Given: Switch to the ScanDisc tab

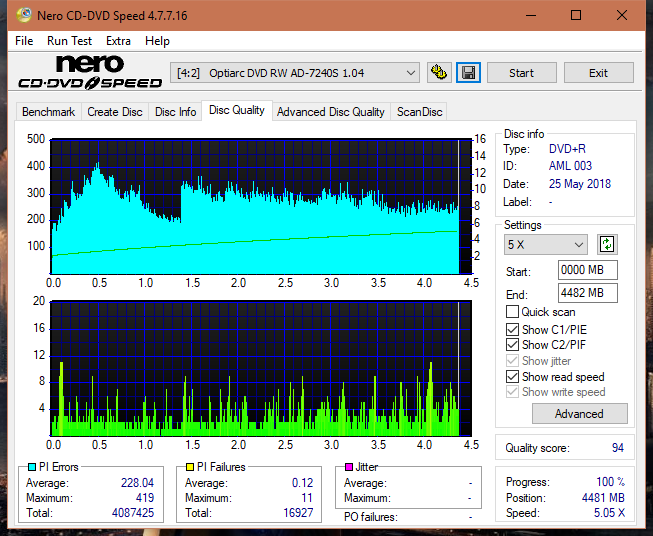Looking at the screenshot, I should [x=419, y=112].
